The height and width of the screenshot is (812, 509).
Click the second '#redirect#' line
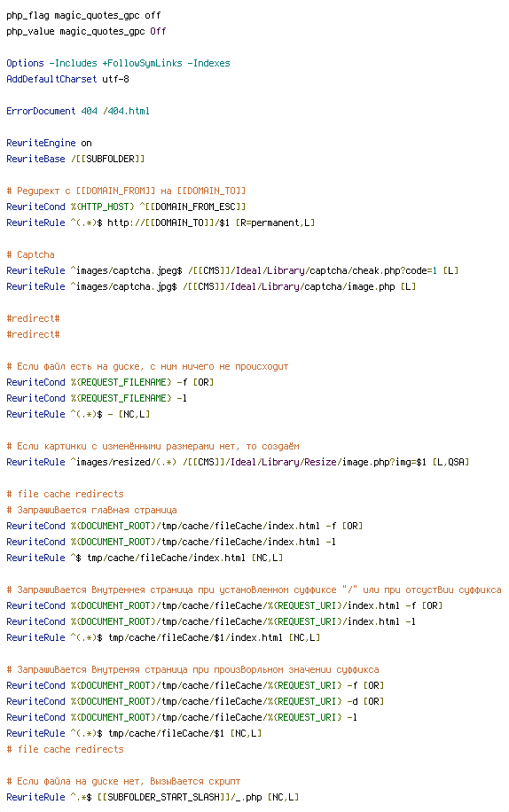click(33, 334)
